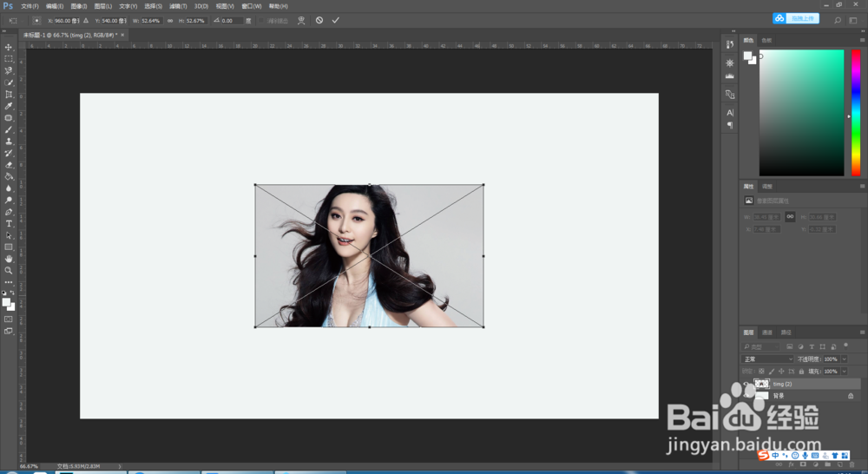Image resolution: width=868 pixels, height=474 pixels.
Task: Select the Clone Stamp tool
Action: 9,142
